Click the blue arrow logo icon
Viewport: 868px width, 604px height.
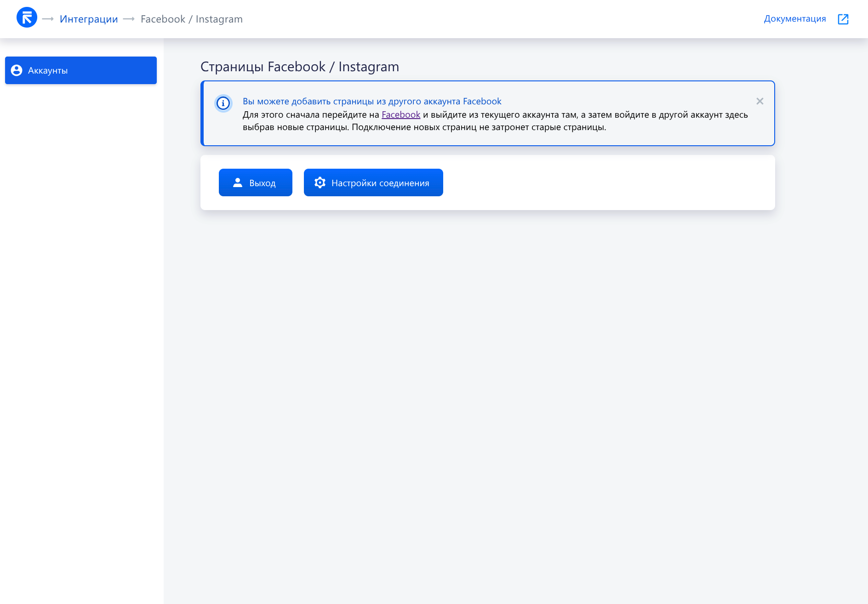(x=27, y=18)
